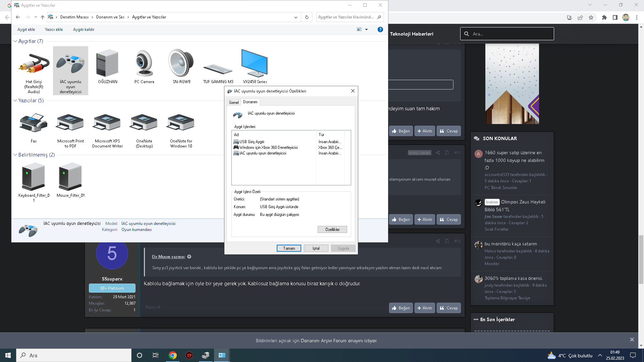Open Özellikler button in dialog
Viewport: 644px width, 362px height.
[x=332, y=230]
